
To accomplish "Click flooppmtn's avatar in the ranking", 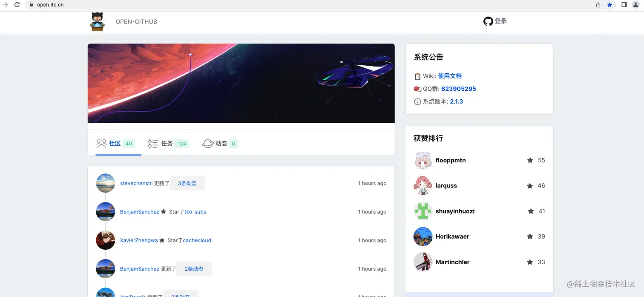I will coord(423,160).
